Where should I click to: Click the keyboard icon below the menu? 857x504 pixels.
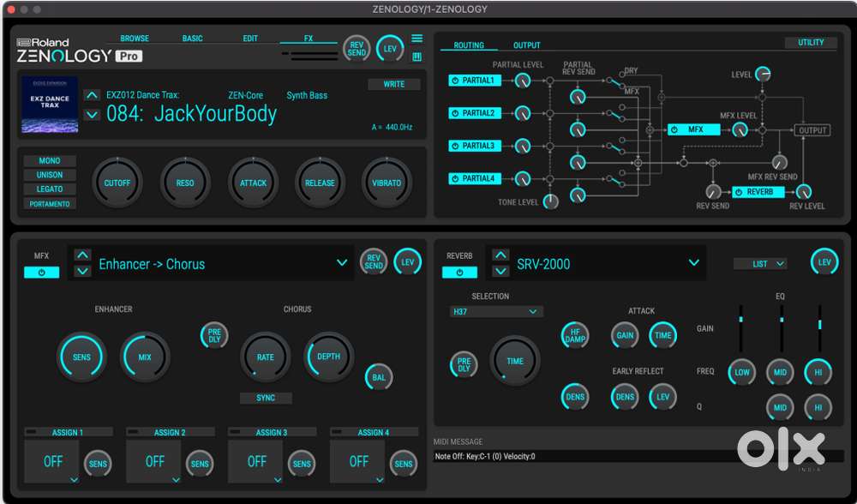(x=417, y=57)
